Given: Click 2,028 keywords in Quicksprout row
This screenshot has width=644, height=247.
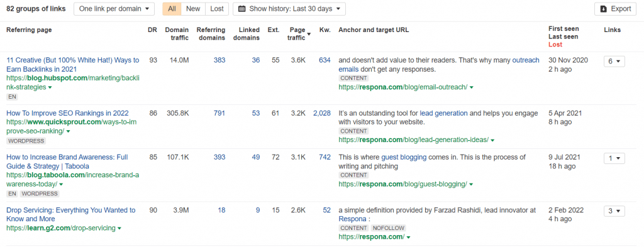Looking at the screenshot, I should click(321, 113).
